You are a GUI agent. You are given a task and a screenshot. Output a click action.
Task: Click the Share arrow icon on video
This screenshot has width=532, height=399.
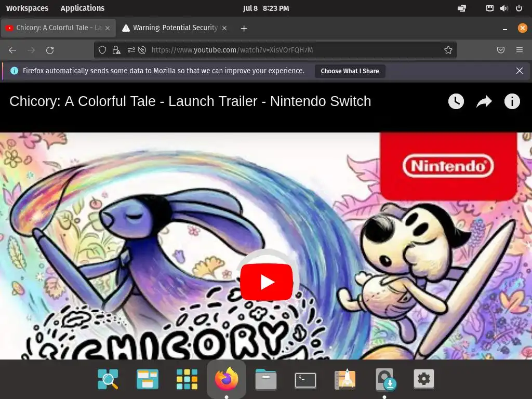484,101
